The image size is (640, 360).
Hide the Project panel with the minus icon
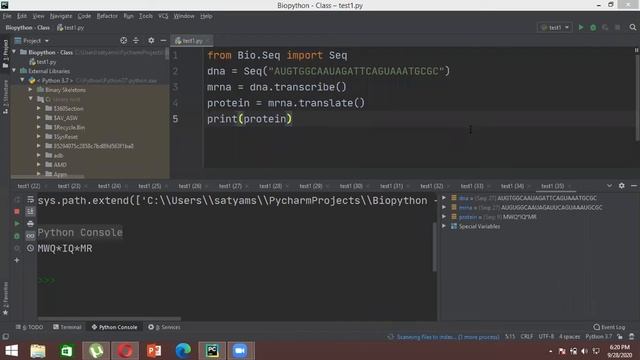coord(163,40)
